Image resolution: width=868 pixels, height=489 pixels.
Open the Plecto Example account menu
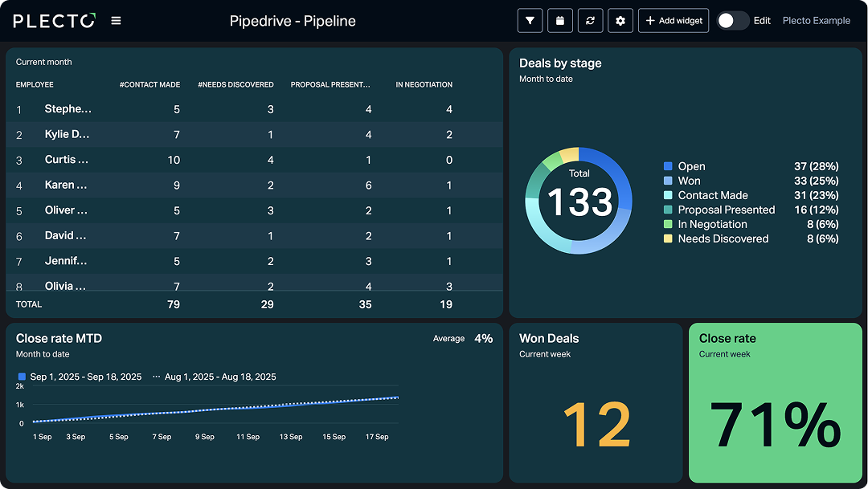pos(816,21)
